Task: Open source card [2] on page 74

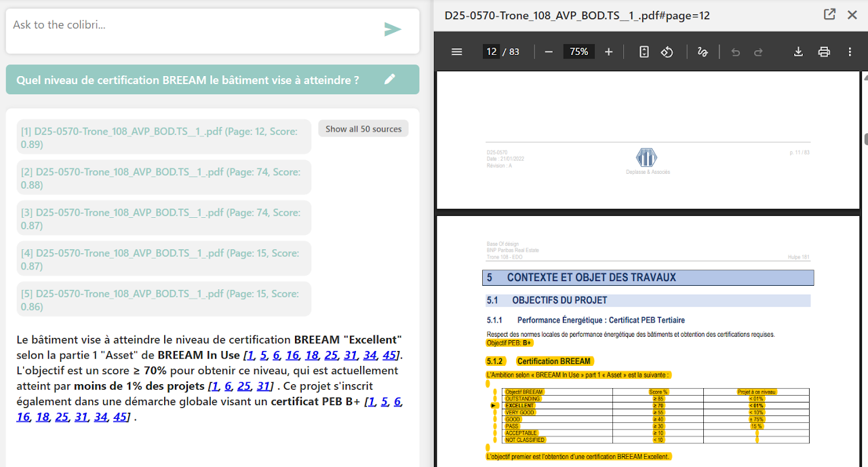Action: tap(163, 177)
